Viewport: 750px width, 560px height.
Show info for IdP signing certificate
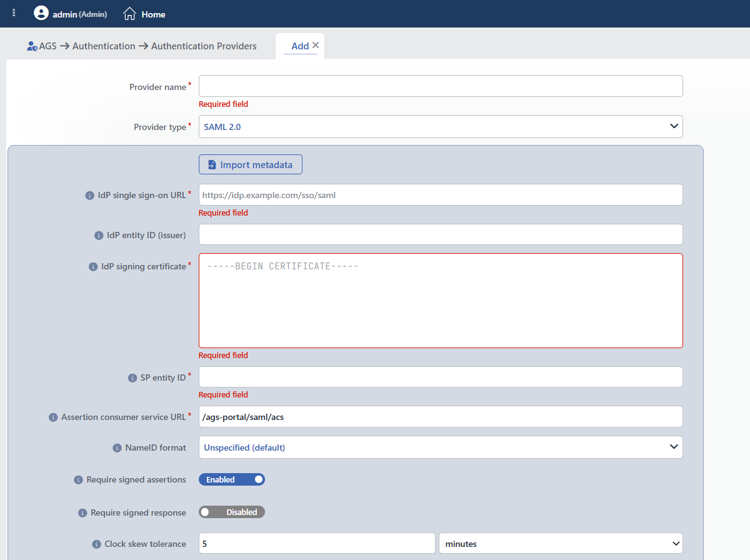pyautogui.click(x=92, y=266)
